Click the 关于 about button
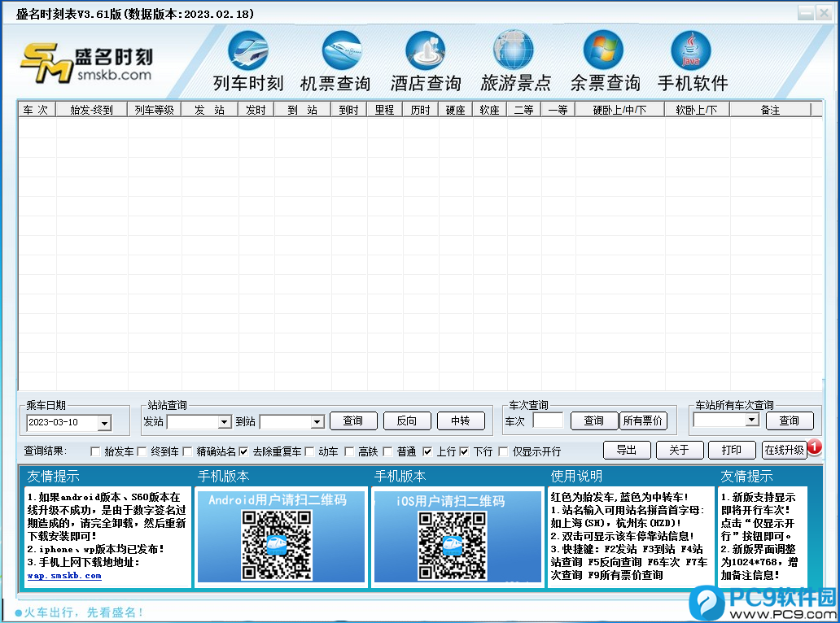The height and width of the screenshot is (623, 840). (680, 450)
